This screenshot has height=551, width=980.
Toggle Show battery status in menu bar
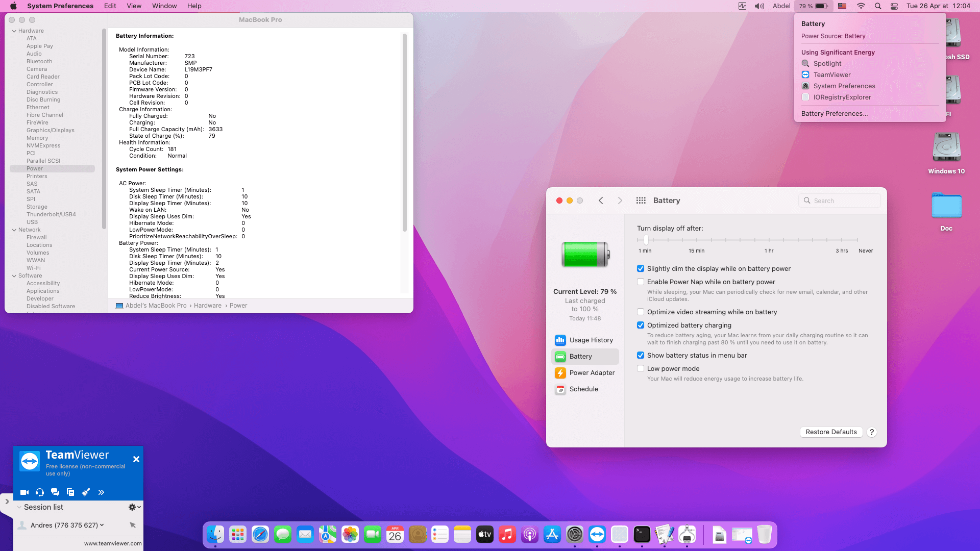(641, 356)
